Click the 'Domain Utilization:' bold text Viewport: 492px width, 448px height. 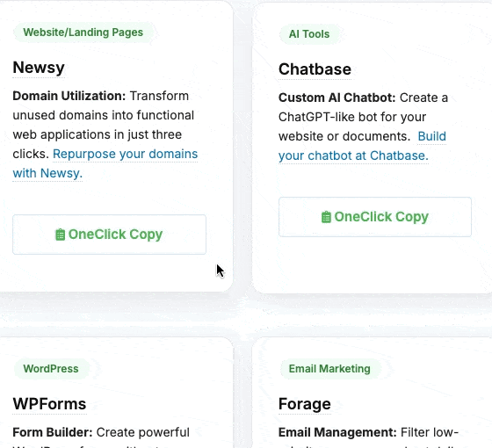click(x=69, y=96)
